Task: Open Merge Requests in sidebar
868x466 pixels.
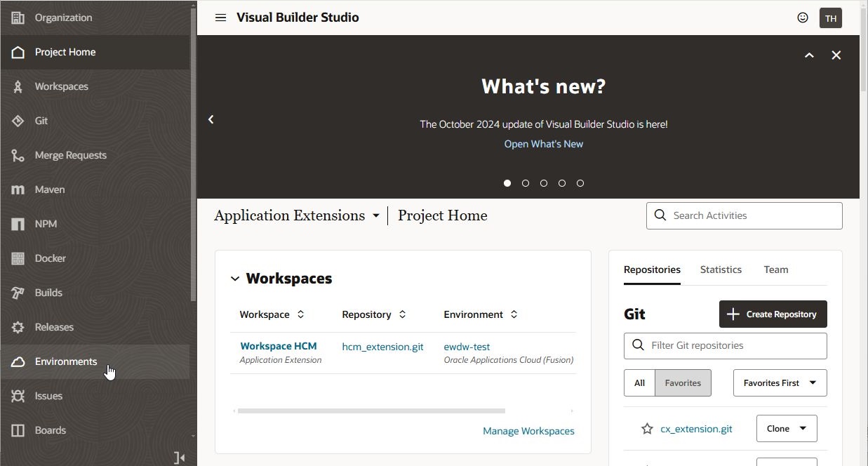Action: coord(70,155)
